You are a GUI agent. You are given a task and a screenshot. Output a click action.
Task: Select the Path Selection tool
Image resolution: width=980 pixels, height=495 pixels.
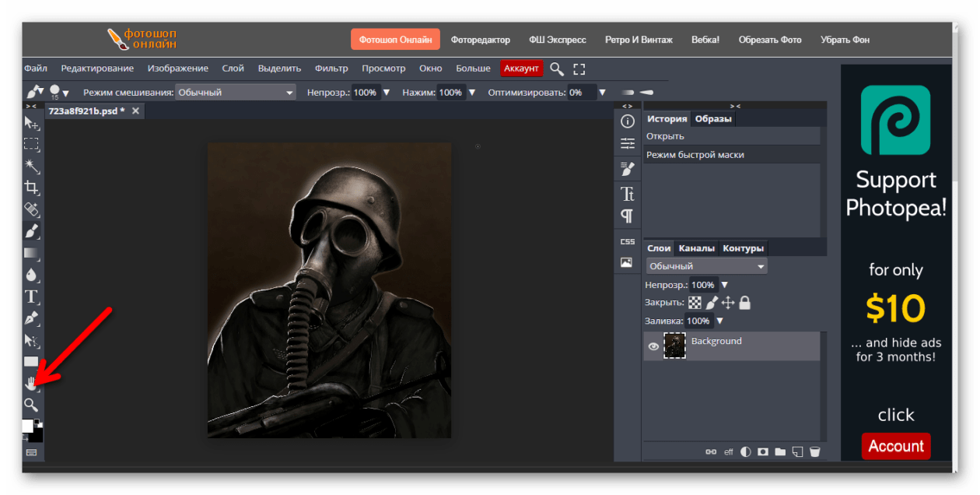(31, 340)
